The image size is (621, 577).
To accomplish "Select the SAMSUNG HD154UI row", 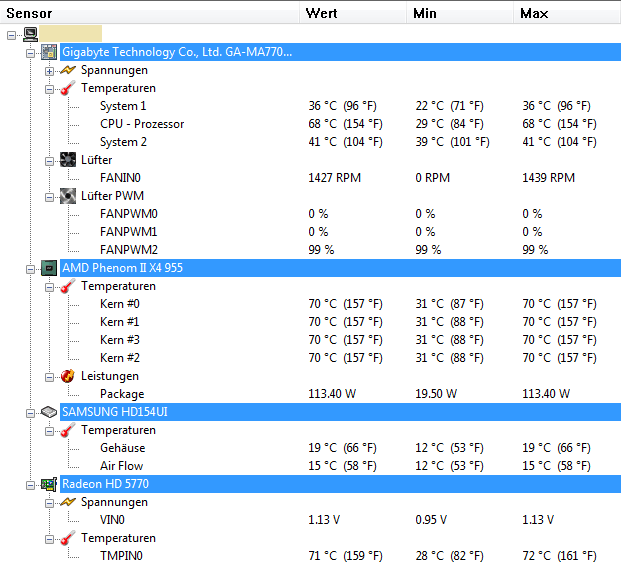I will tap(341, 412).
